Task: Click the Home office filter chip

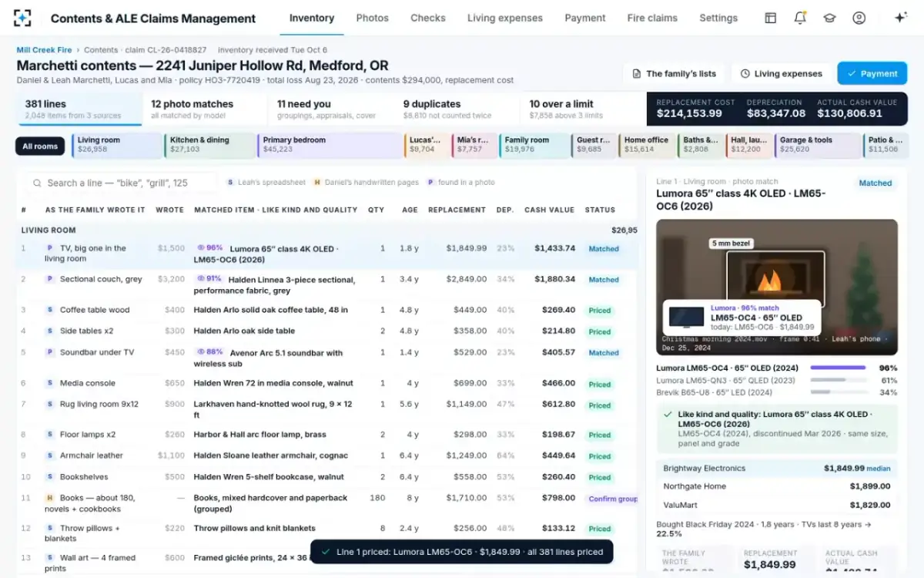Action: pos(647,145)
